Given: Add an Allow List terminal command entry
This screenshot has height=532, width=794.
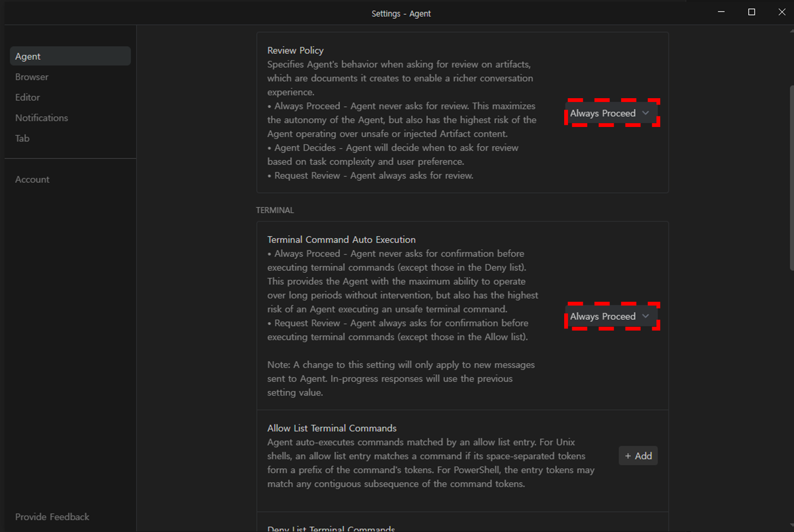Looking at the screenshot, I should point(638,456).
